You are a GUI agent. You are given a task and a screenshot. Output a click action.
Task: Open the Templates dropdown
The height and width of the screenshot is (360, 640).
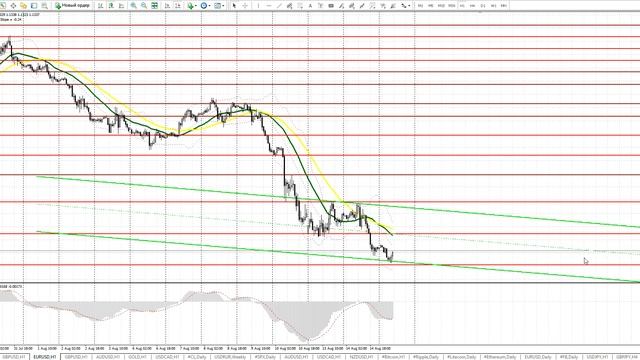coord(219,6)
